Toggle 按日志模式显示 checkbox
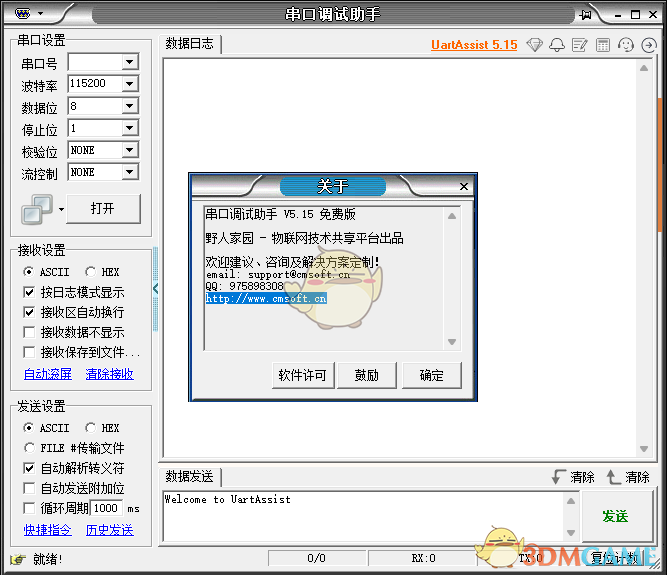Image resolution: width=667 pixels, height=575 pixels. point(29,292)
